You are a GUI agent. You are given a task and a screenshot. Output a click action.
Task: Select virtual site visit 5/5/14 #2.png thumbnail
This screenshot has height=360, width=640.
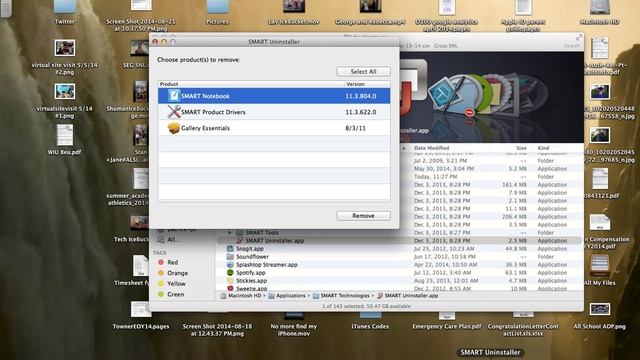tap(64, 48)
